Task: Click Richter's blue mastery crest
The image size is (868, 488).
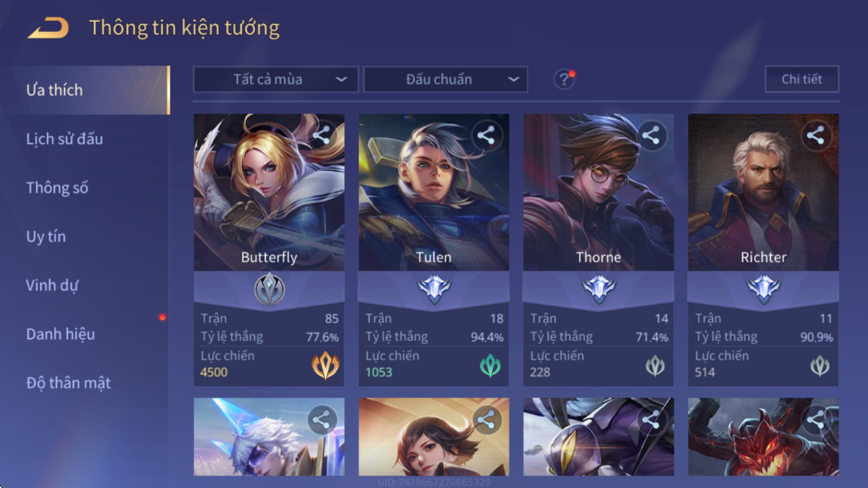Action: (764, 288)
